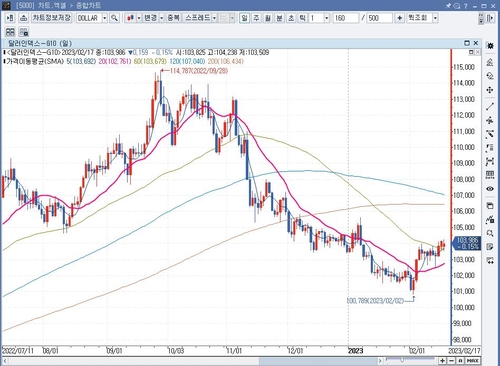Click the 중복 button
Image resolution: width=500 pixels, height=366 pixels.
173,18
